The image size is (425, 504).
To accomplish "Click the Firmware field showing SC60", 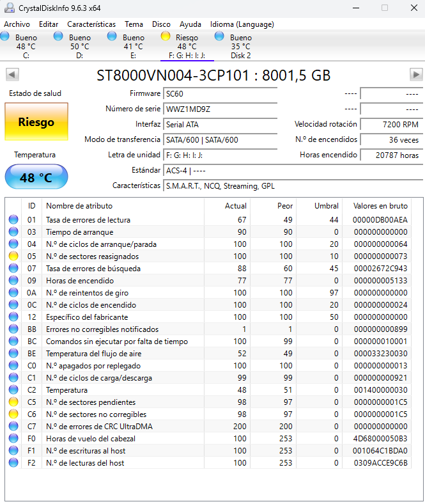I will click(x=220, y=94).
